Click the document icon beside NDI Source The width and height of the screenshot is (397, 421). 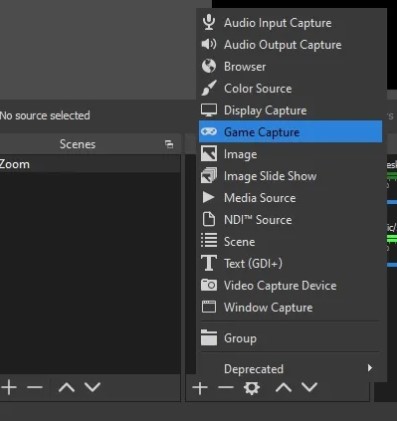tap(209, 219)
